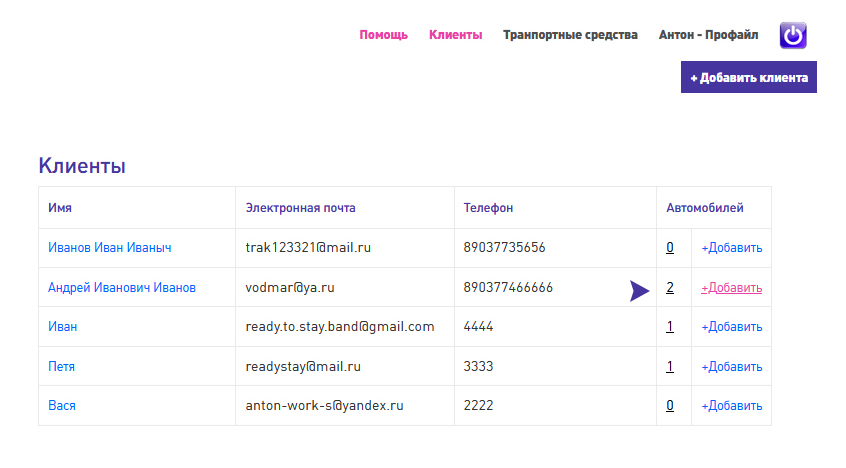Viewport: 846px width, 468px height.
Task: Open client Иван profile link
Action: pyautogui.click(x=63, y=327)
